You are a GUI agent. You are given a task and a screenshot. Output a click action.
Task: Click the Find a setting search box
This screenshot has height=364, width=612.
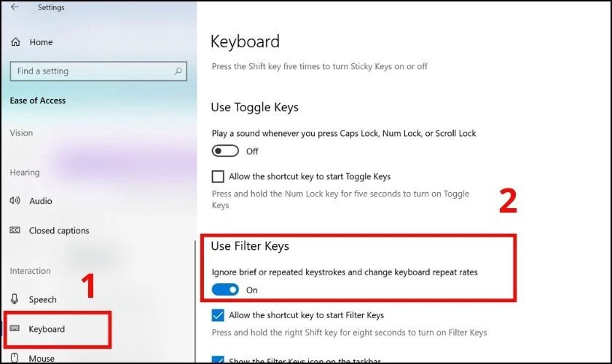tap(91, 71)
